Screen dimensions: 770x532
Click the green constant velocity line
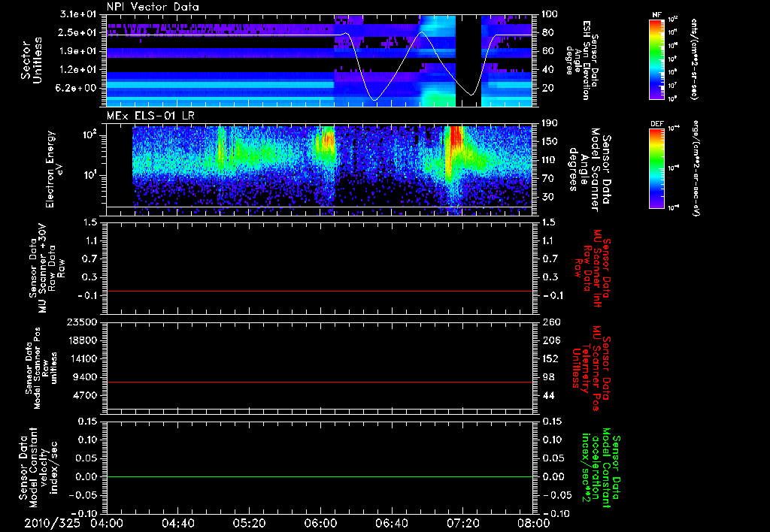tap(320, 477)
